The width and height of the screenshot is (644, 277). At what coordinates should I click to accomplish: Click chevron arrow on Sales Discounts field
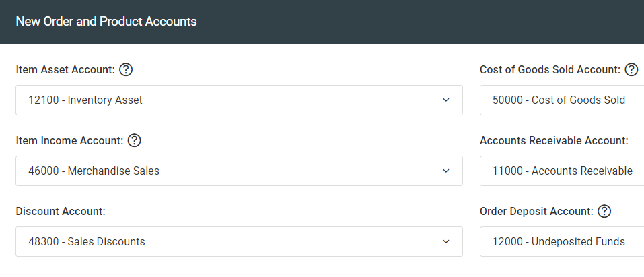coord(446,241)
